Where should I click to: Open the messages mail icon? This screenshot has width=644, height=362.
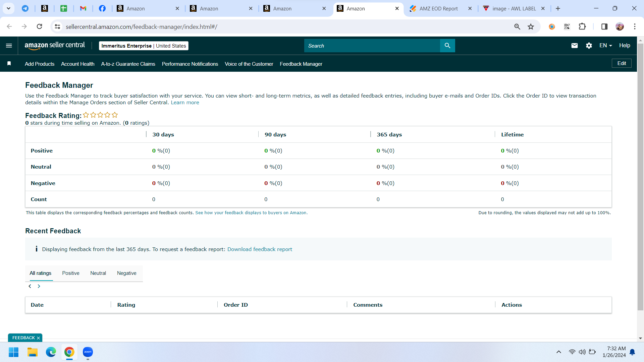coord(575,46)
